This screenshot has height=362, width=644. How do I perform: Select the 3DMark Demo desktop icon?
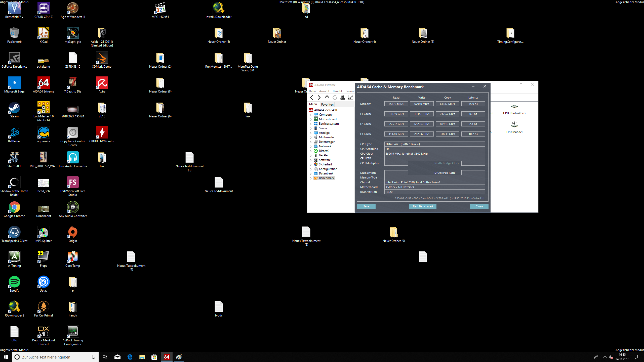[x=102, y=60]
